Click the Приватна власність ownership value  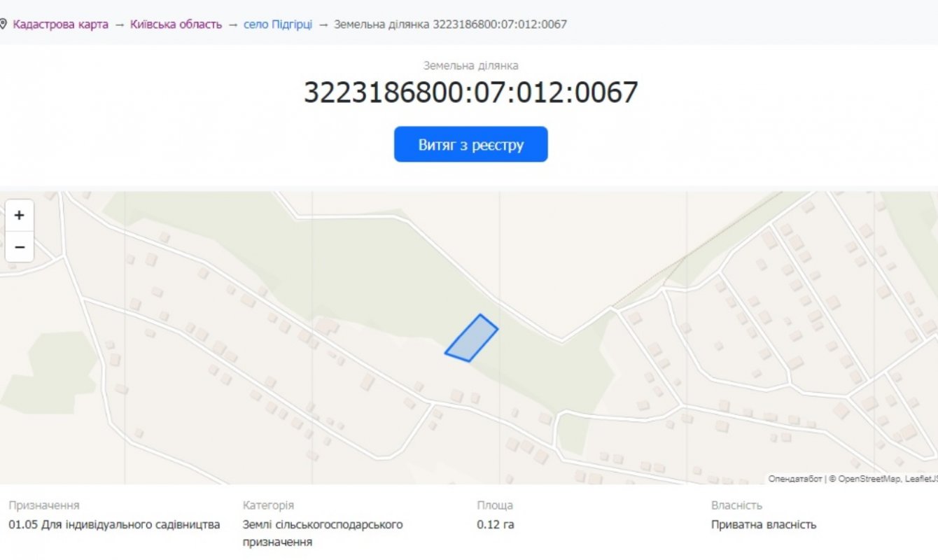763,524
